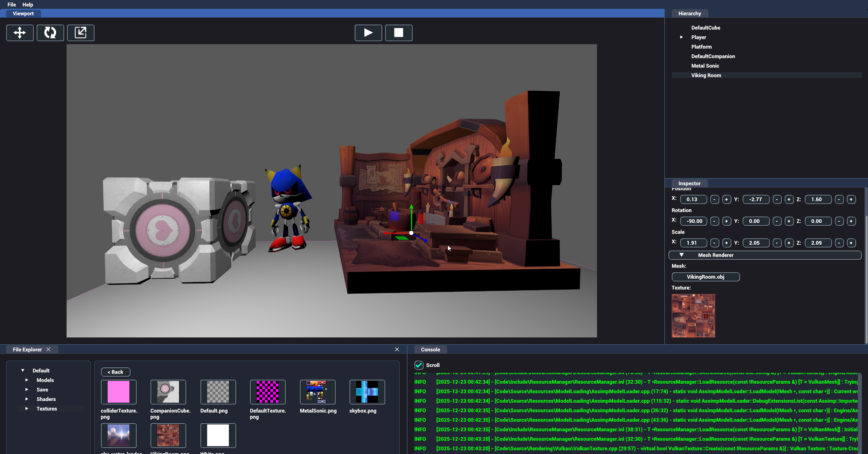Open the Help menu
The width and height of the screenshot is (868, 454).
click(x=28, y=4)
